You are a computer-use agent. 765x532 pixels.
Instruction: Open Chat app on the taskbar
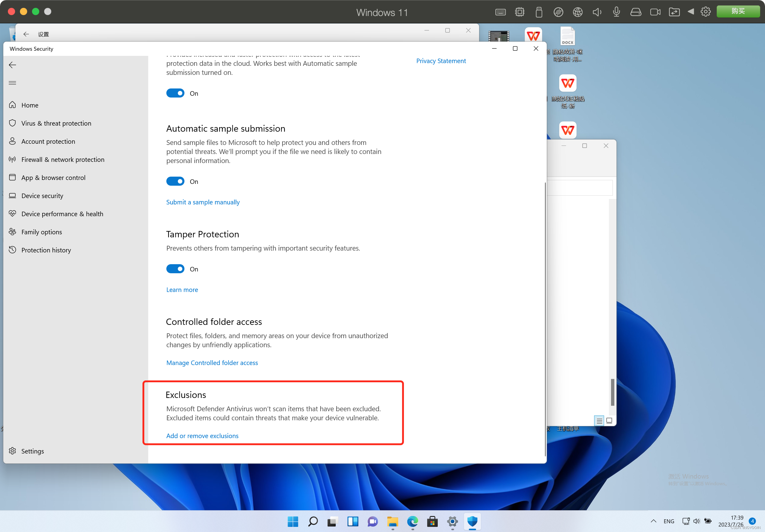tap(373, 521)
